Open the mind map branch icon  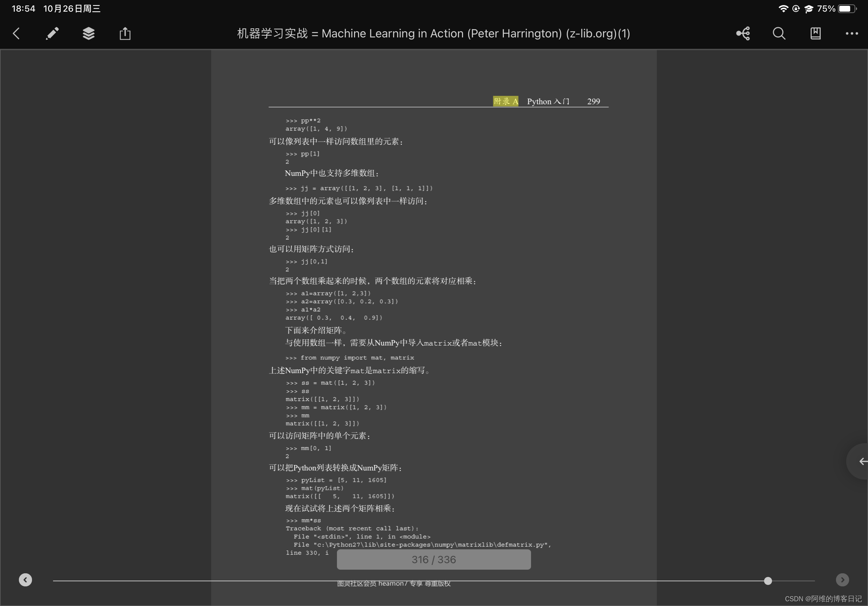click(x=743, y=34)
